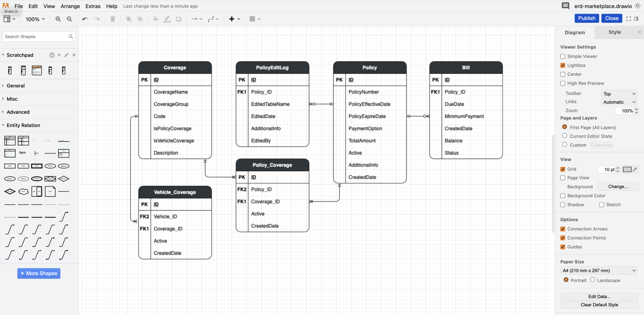The image size is (644, 315).
Task: Undo the last change
Action: pyautogui.click(x=85, y=19)
